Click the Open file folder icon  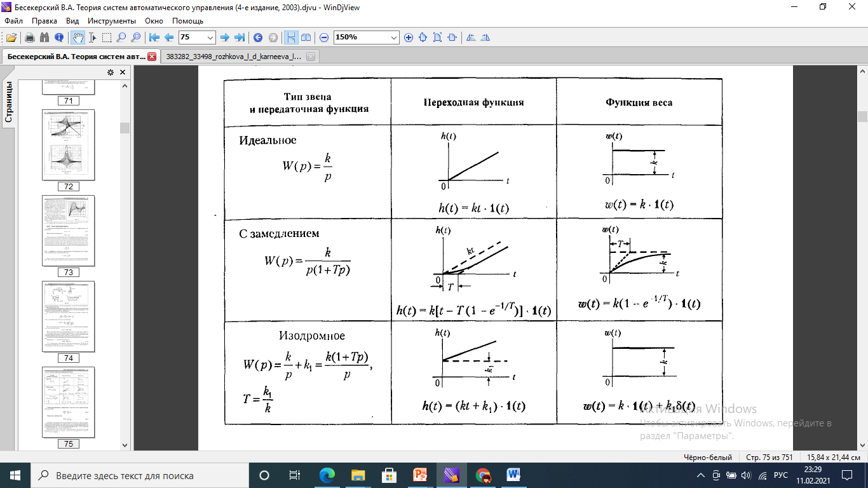(x=11, y=37)
